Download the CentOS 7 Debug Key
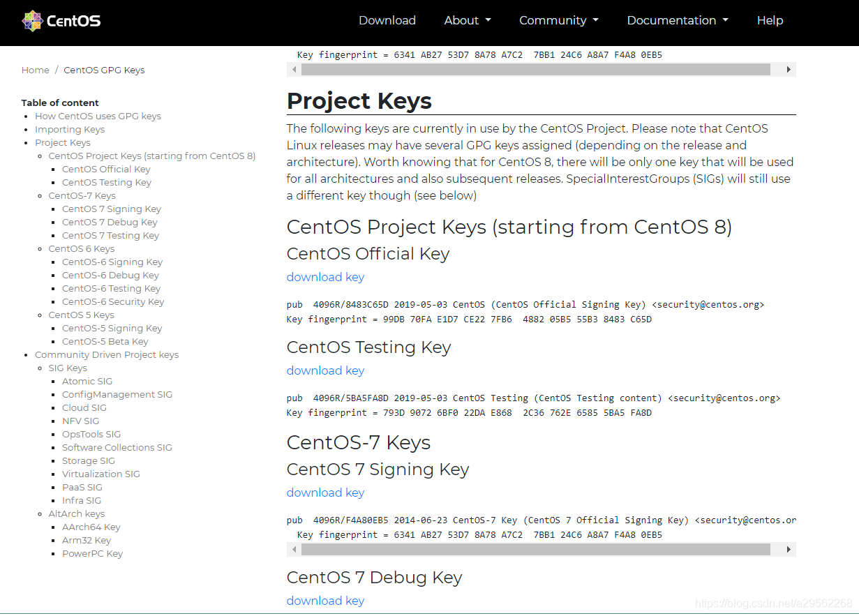The image size is (859, 616). (x=325, y=601)
